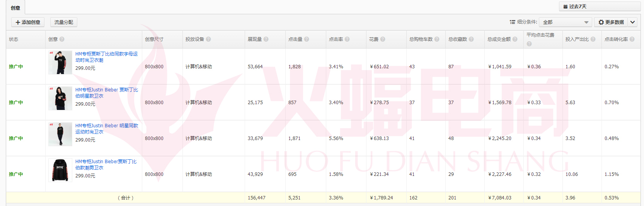This screenshot has width=644, height=206.
Task: Click thumbnail of 贾斯丁比伯明星款卫衣 creative
Action: pos(60,98)
